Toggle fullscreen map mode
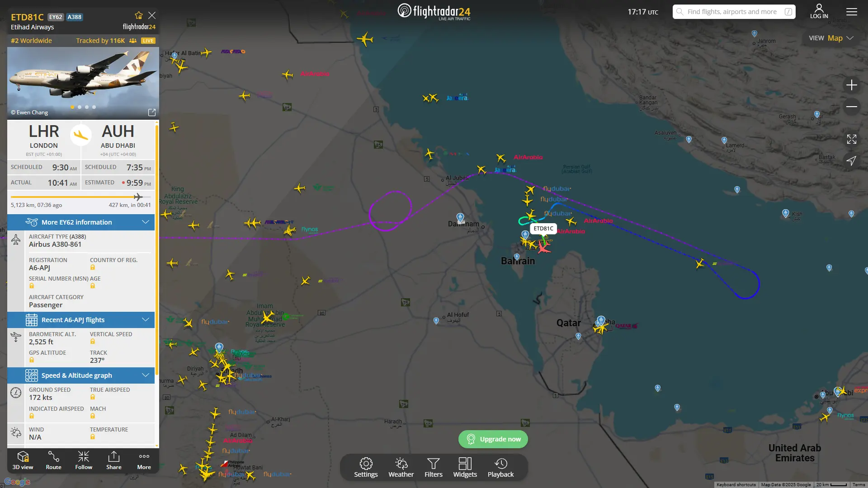The image size is (868, 488). 852,139
